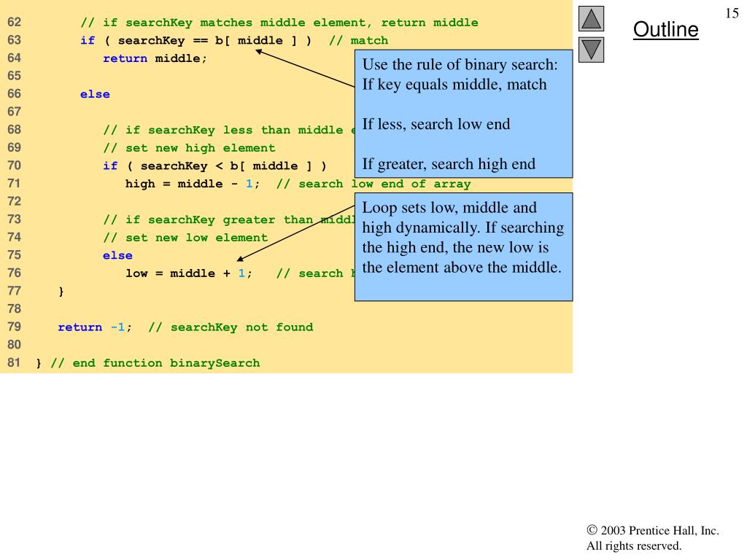Image resolution: width=747 pixels, height=560 pixels.
Task: Click '// set new low element' comment
Action: pyautogui.click(x=185, y=238)
